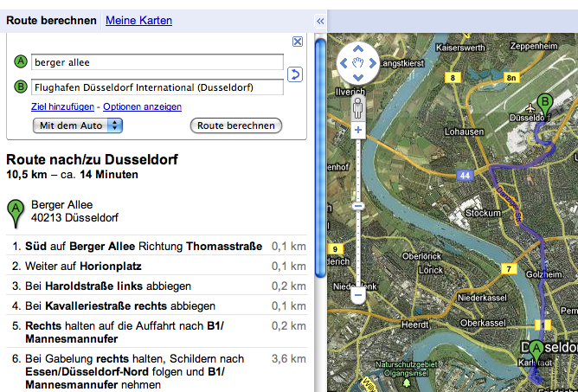Expand route options via 'Optionen anzeigen'
The image size is (578, 392).
[x=142, y=106]
